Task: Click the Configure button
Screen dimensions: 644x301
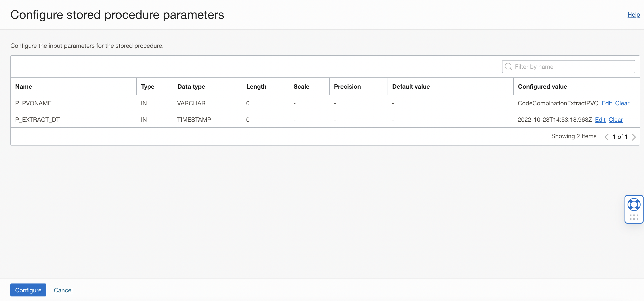Action: coord(28,290)
